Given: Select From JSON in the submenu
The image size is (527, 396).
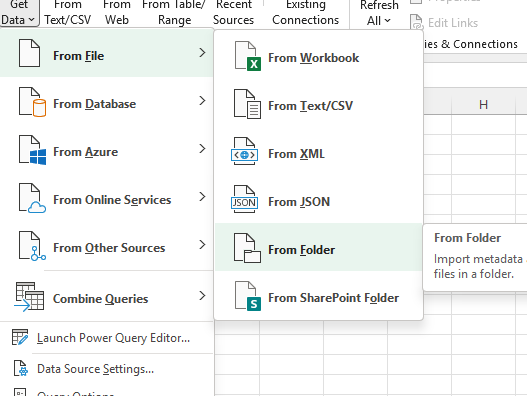Looking at the screenshot, I should tap(319, 199).
